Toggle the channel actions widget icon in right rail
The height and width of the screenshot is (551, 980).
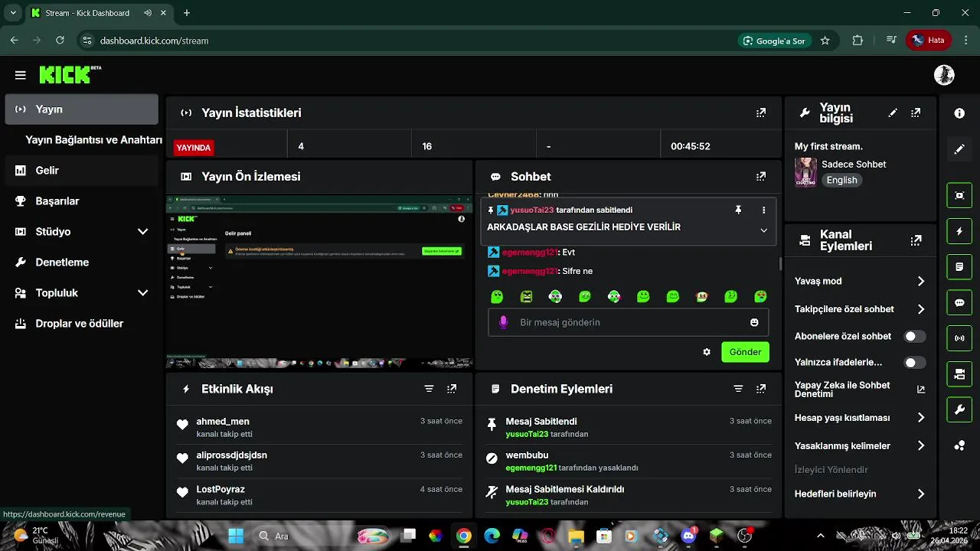959,374
